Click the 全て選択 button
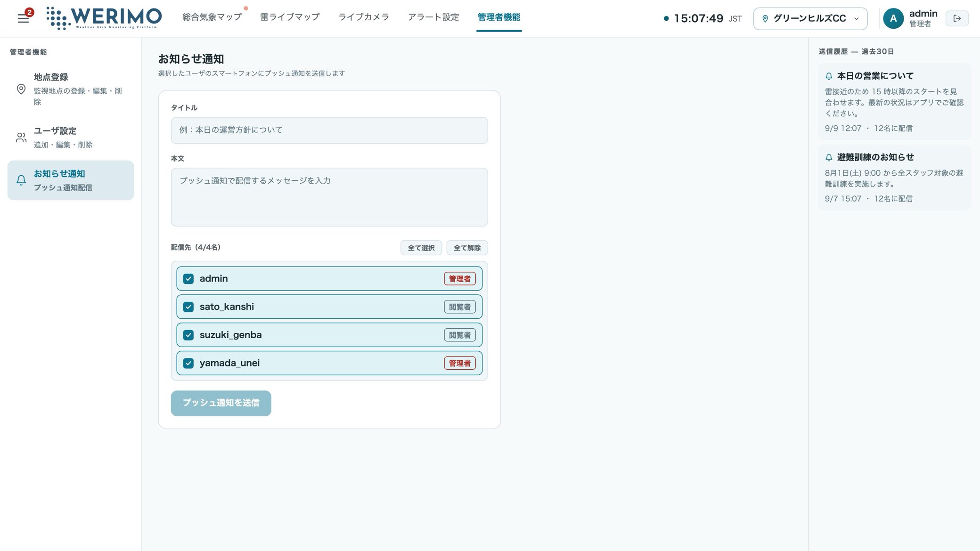Image resolution: width=980 pixels, height=551 pixels. click(x=421, y=248)
